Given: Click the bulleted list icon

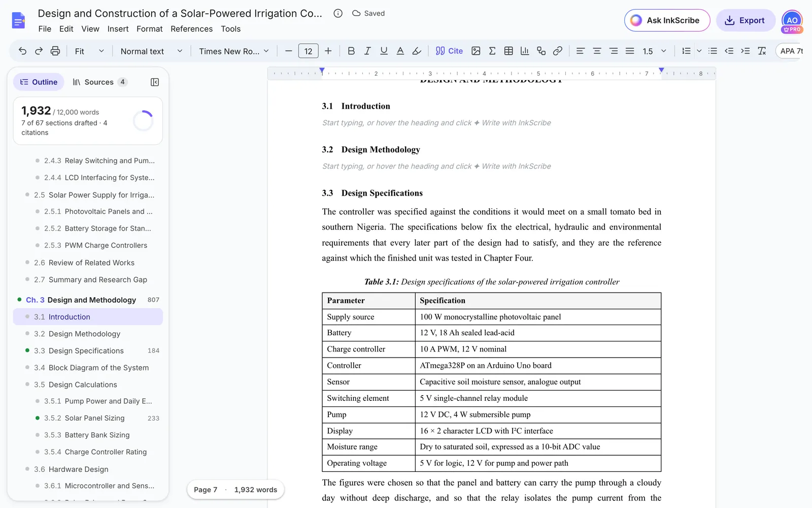Looking at the screenshot, I should (713, 51).
